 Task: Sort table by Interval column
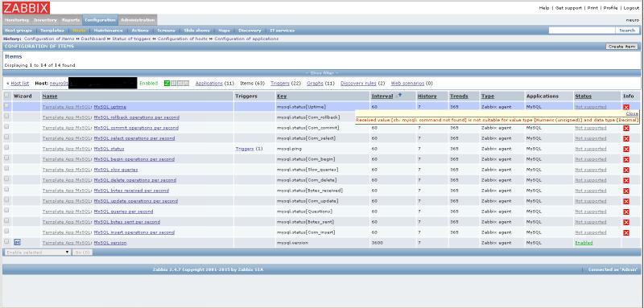coord(382,96)
